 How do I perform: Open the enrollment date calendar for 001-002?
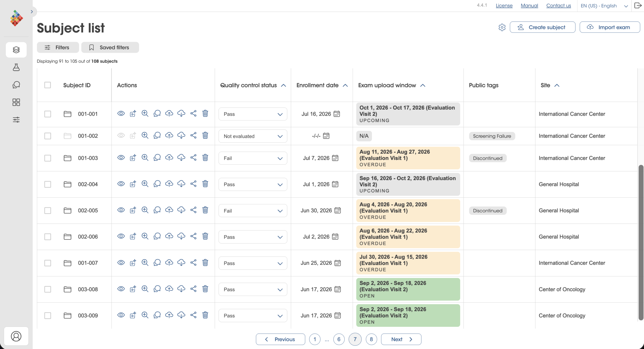pos(326,136)
